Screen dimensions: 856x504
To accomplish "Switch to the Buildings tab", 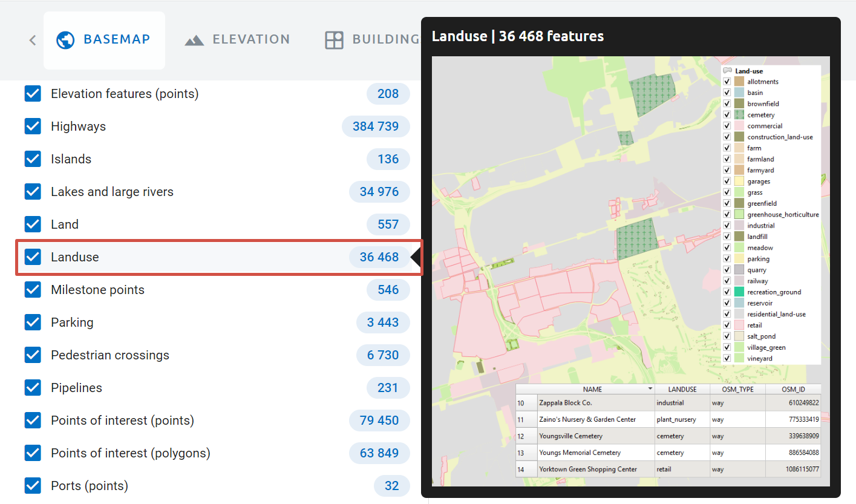I will [385, 39].
